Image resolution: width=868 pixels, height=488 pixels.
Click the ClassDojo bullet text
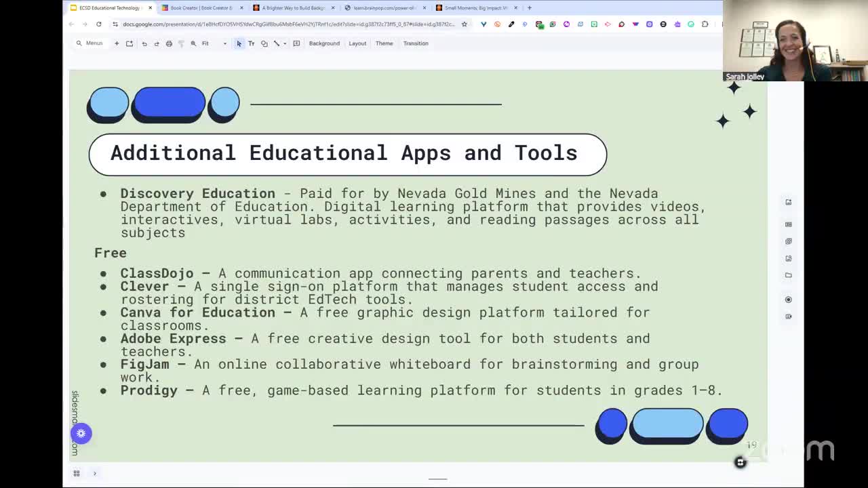coord(380,273)
